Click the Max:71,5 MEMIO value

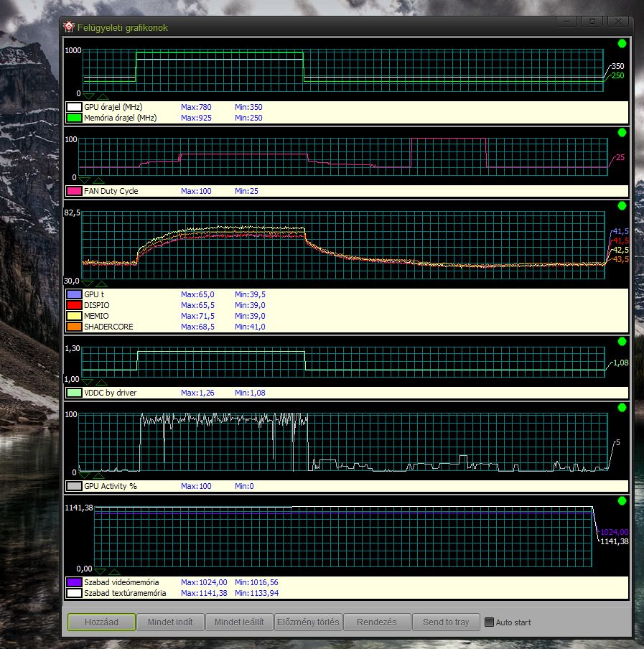click(x=197, y=316)
